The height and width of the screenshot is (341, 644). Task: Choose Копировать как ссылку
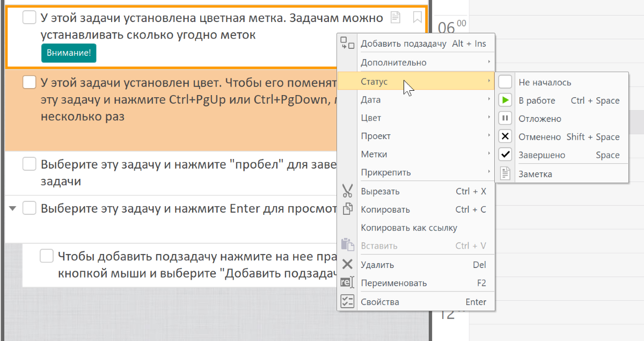416,228
